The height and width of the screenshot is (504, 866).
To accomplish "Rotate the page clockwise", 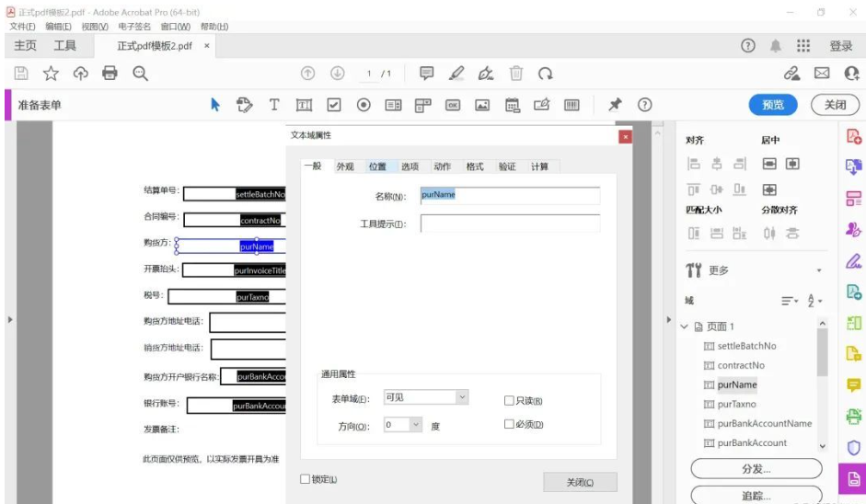I will pyautogui.click(x=546, y=74).
